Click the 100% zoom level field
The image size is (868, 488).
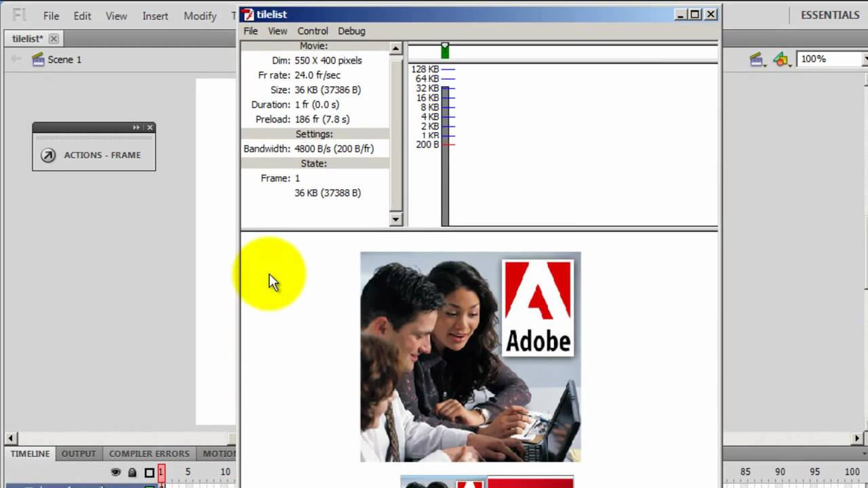point(829,60)
